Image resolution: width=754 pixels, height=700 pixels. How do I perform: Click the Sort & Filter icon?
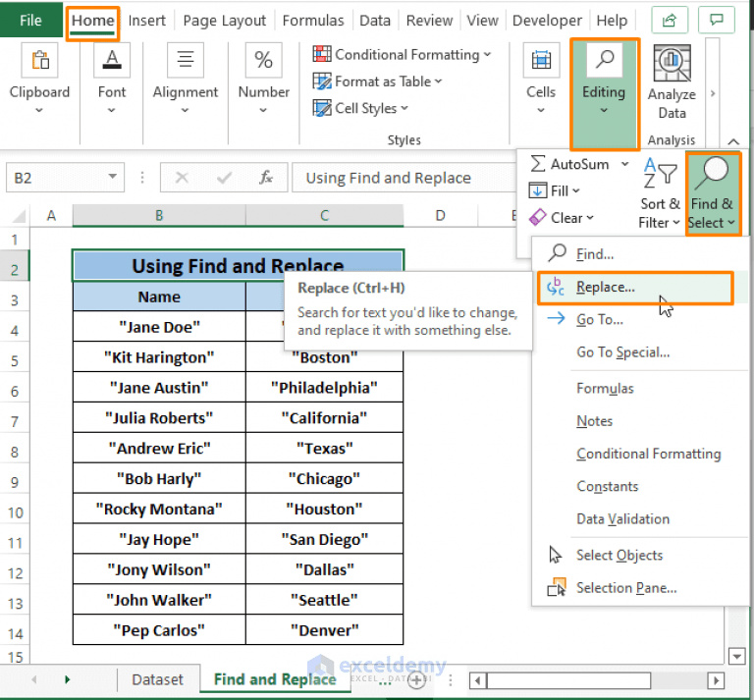tap(660, 173)
